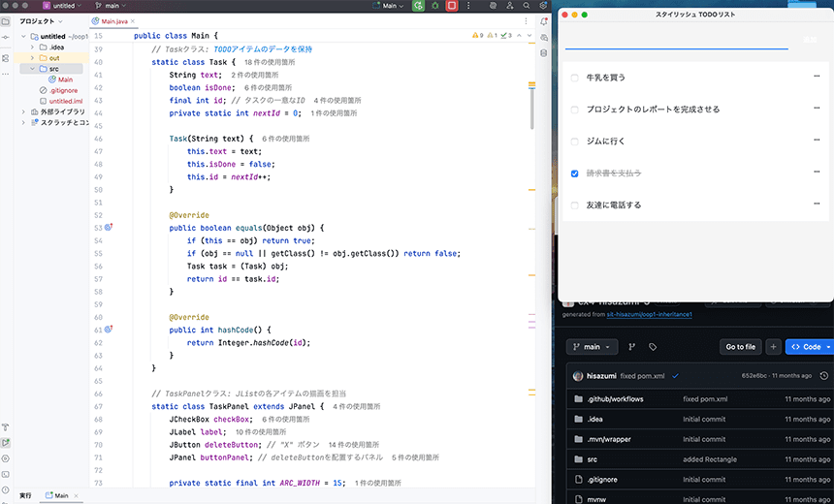The height and width of the screenshot is (504, 834).
Task: Open the more options menu for 牛乳を買う
Action: pos(817,77)
